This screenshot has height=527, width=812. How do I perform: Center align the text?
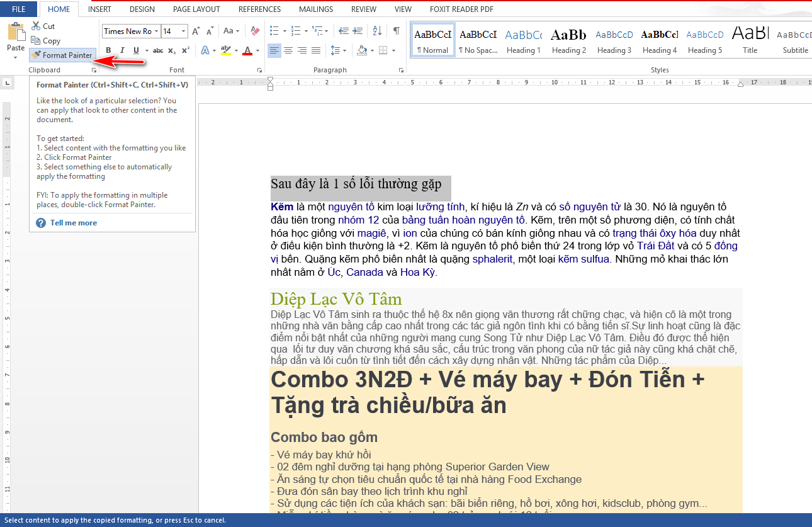[288, 50]
